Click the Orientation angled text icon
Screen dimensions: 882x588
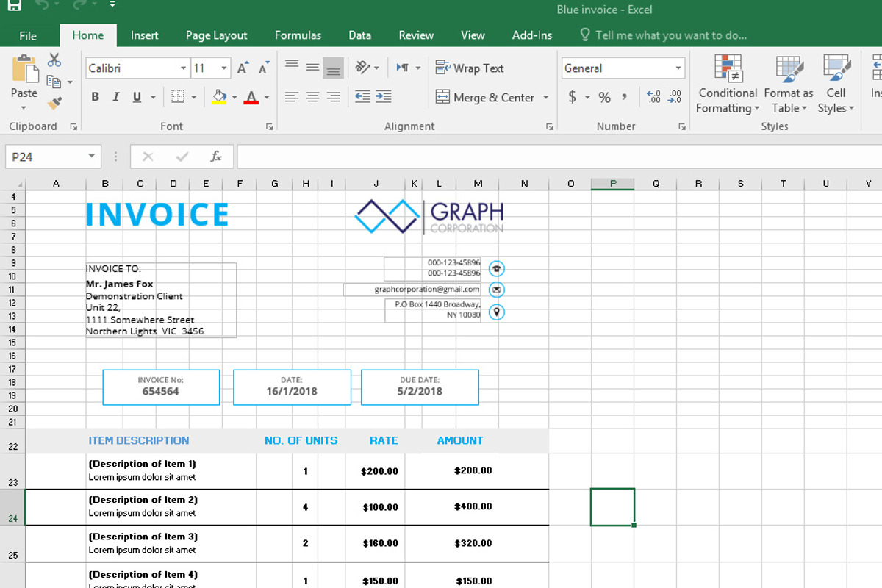tap(362, 68)
